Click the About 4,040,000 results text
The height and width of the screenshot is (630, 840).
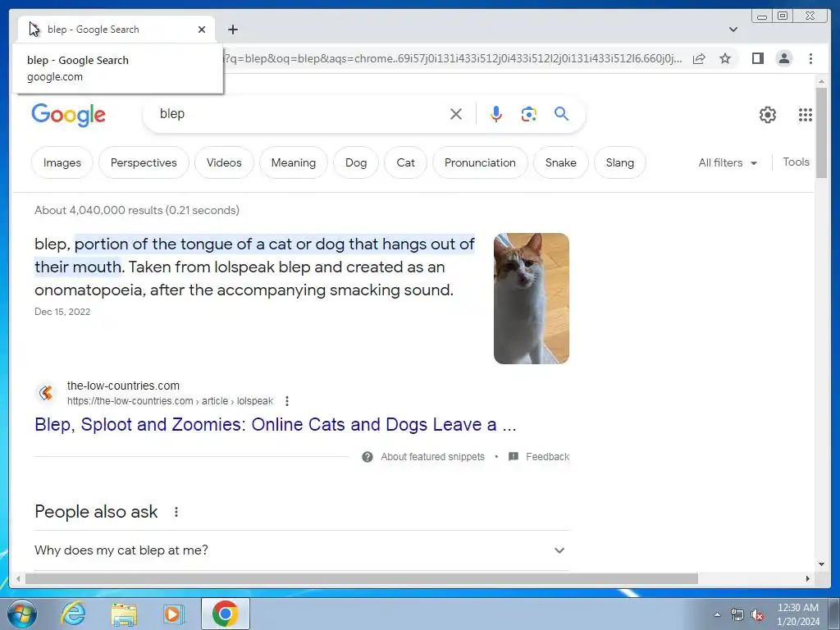(137, 210)
